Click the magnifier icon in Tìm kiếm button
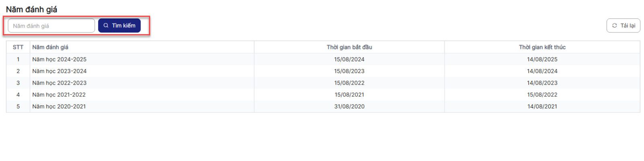The height and width of the screenshot is (161, 644). coord(106,26)
